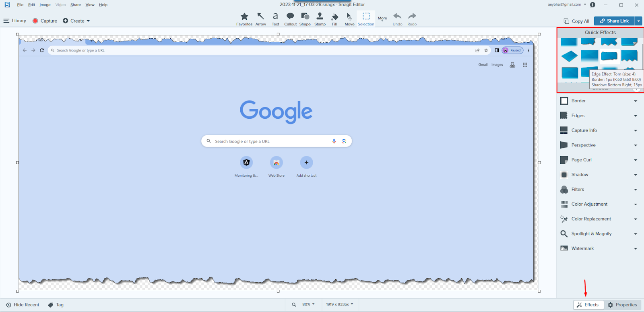This screenshot has height=312, width=644.
Task: Add a Tag from the bottom bar
Action: point(56,305)
